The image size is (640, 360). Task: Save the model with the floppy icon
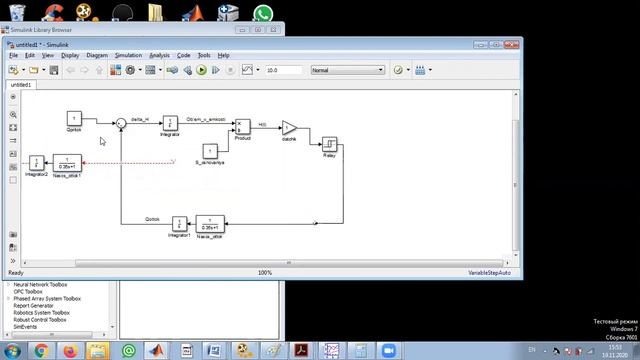tap(53, 70)
